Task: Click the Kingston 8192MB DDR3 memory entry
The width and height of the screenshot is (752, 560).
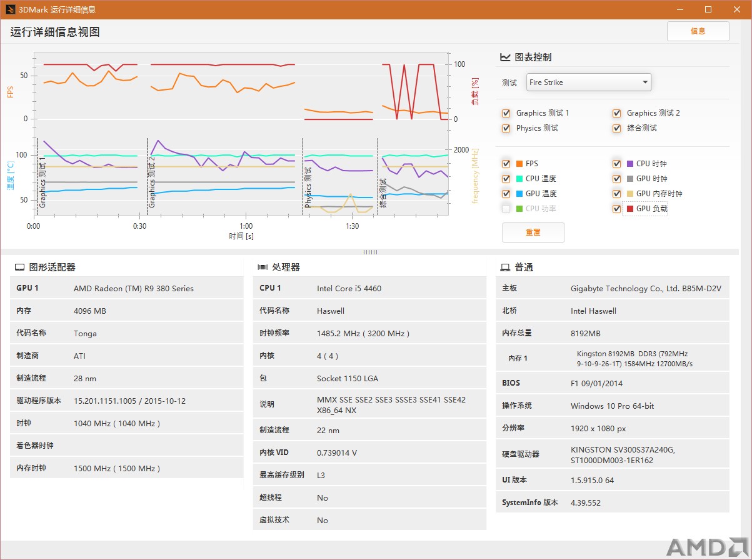Action: pyautogui.click(x=634, y=359)
